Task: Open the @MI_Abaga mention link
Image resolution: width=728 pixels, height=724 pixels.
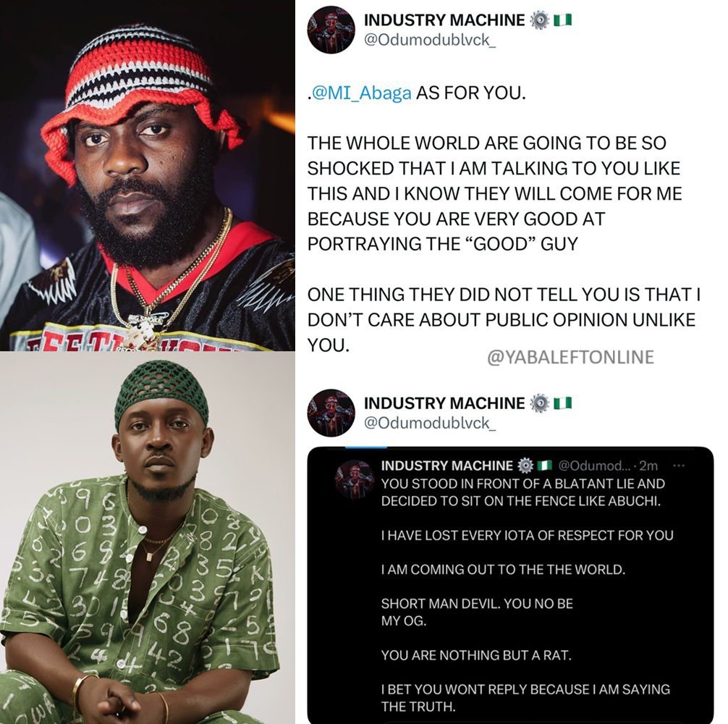Action: coord(362,93)
